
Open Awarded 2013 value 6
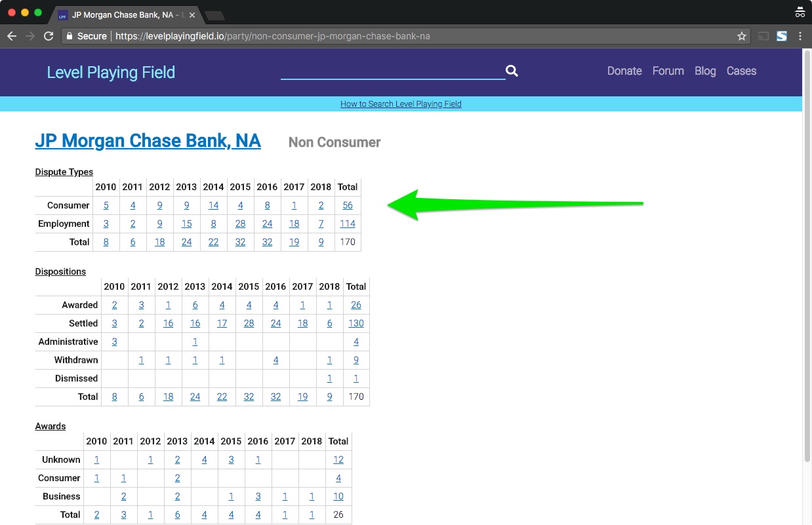click(195, 305)
